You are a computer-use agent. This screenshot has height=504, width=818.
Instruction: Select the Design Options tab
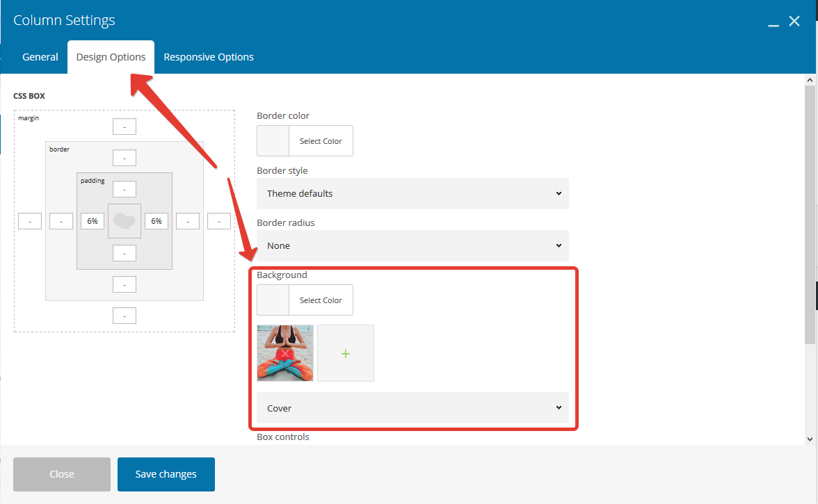(111, 57)
